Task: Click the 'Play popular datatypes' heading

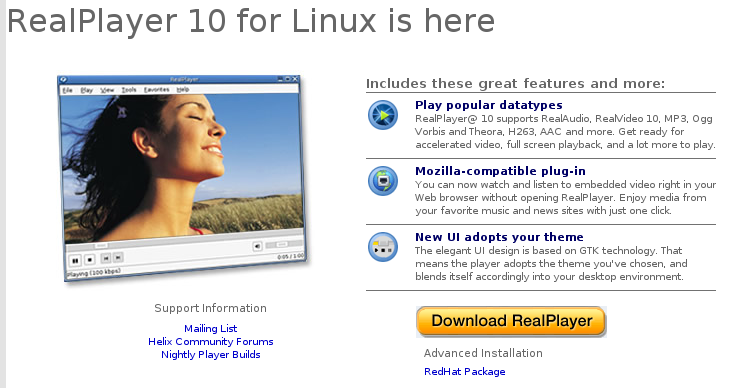Action: [489, 105]
